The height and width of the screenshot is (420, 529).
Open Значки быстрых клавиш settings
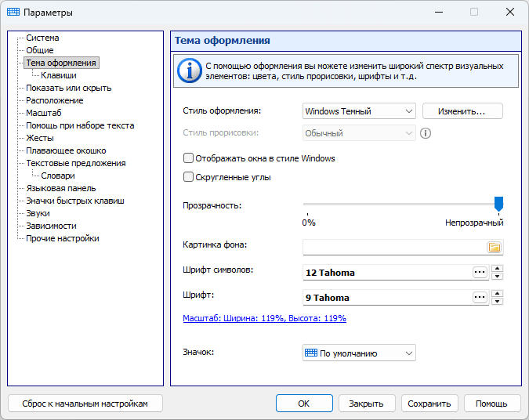75,201
